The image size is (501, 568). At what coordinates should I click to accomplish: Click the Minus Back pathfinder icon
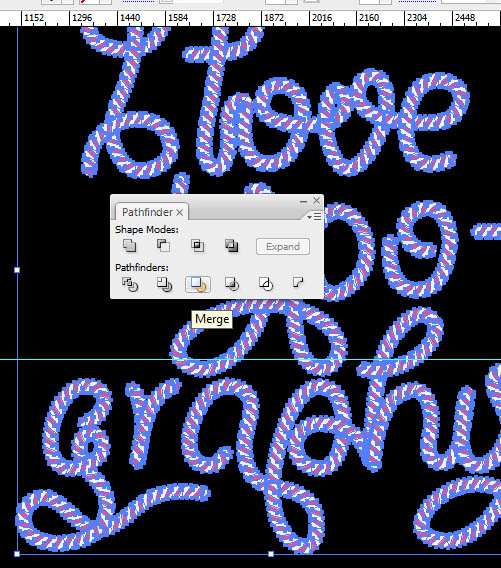pos(298,283)
